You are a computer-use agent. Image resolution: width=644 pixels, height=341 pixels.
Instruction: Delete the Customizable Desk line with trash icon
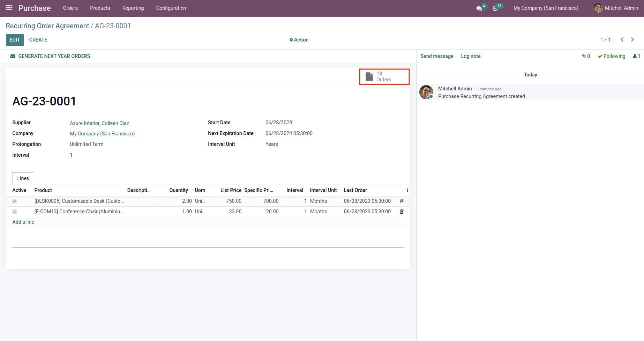402,201
